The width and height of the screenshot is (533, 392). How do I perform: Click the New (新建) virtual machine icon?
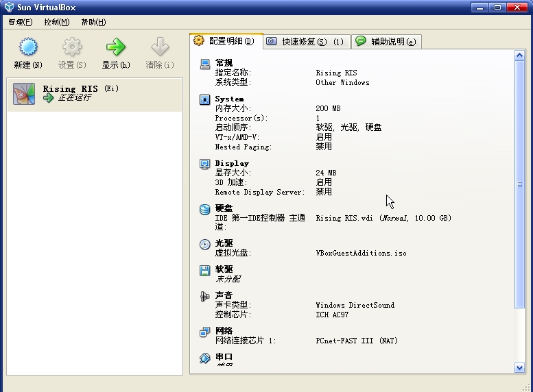click(x=27, y=48)
